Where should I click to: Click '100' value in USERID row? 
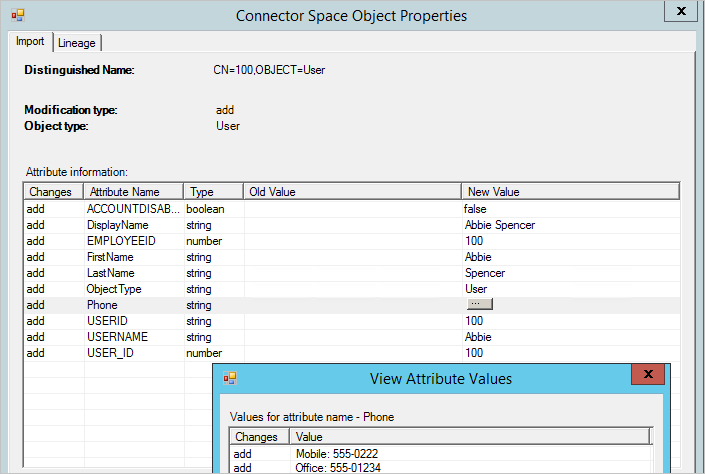pyautogui.click(x=474, y=321)
